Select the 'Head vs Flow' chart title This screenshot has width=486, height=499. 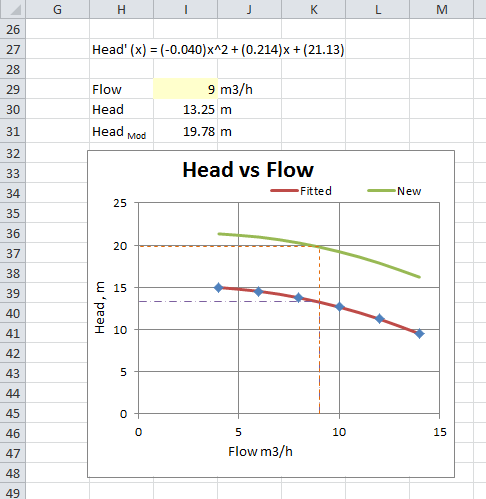248,170
